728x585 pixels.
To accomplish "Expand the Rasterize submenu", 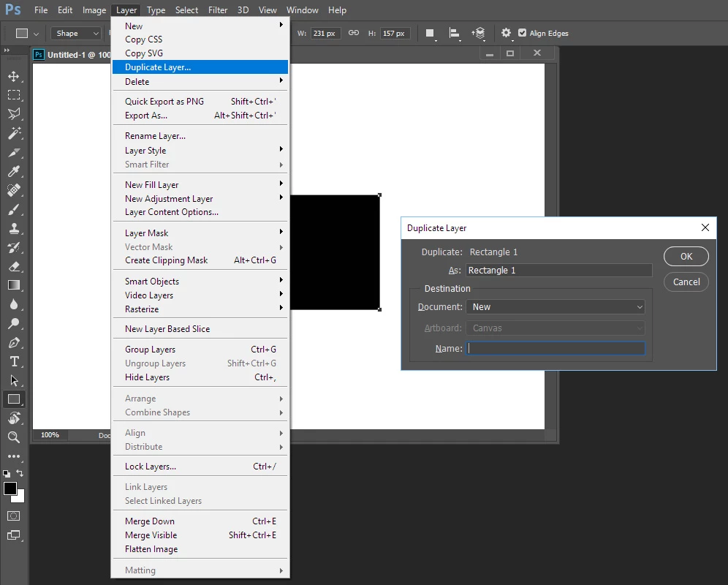I will 200,309.
